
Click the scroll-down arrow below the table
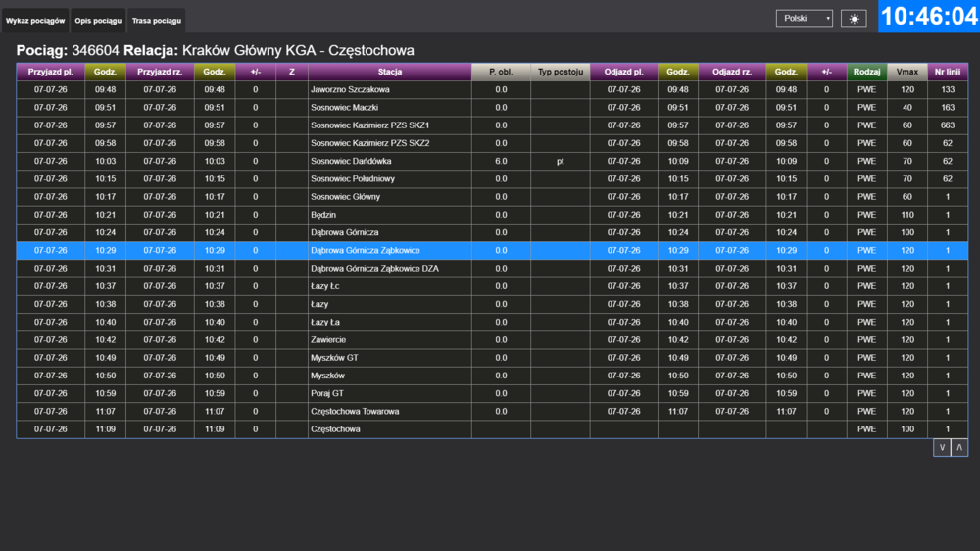pos(942,447)
